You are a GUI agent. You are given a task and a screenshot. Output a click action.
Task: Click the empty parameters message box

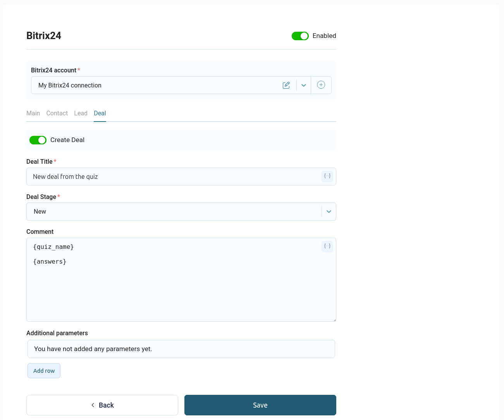pyautogui.click(x=181, y=349)
